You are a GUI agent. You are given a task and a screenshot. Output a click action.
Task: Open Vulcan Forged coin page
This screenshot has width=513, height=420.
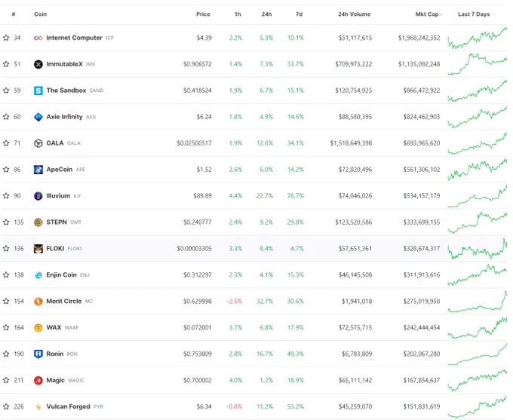tap(68, 406)
